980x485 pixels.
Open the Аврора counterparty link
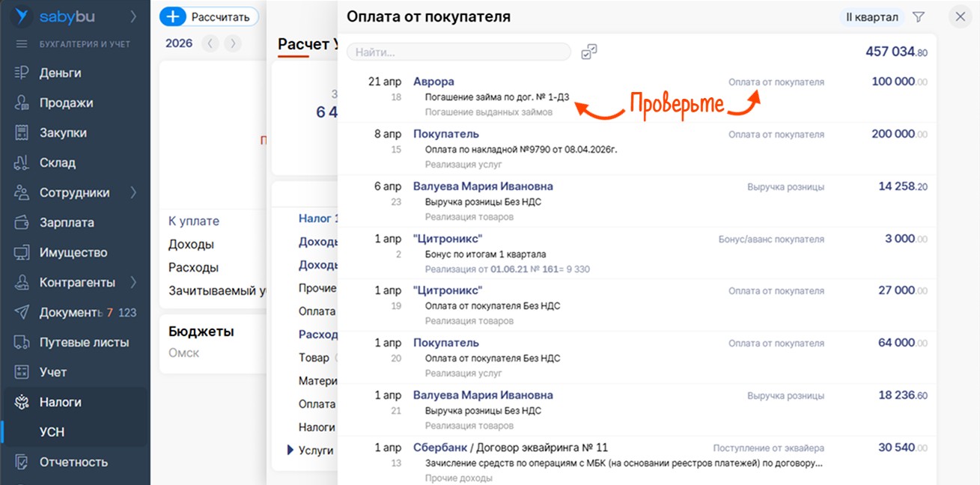(433, 82)
